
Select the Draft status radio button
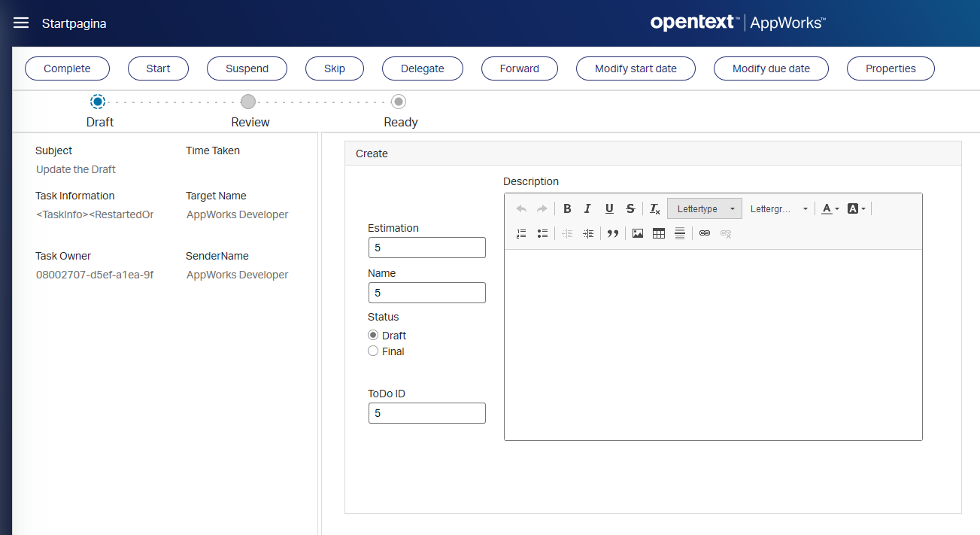click(373, 336)
